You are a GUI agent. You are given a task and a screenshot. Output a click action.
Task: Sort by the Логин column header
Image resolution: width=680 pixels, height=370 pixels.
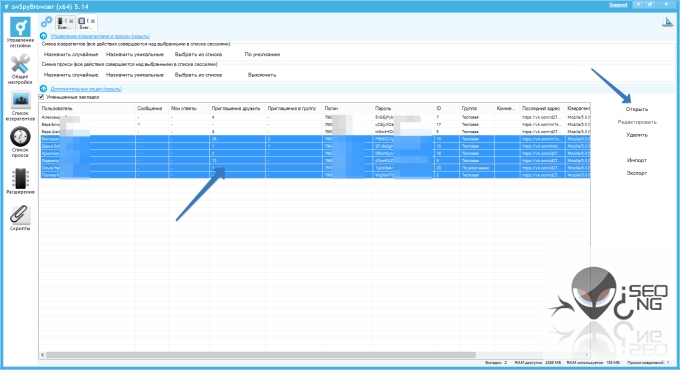pos(347,108)
